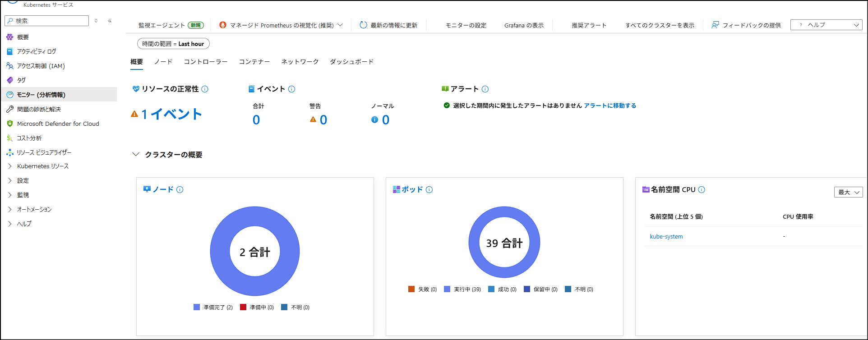This screenshot has height=340, width=868.
Task: Click 保留中 (0) legend swatch
Action: (527, 289)
